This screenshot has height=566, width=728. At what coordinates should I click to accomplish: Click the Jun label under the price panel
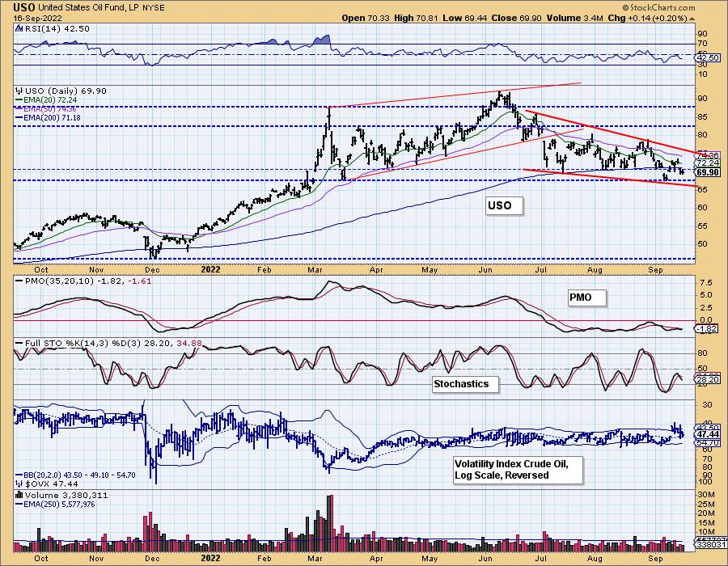[x=485, y=269]
